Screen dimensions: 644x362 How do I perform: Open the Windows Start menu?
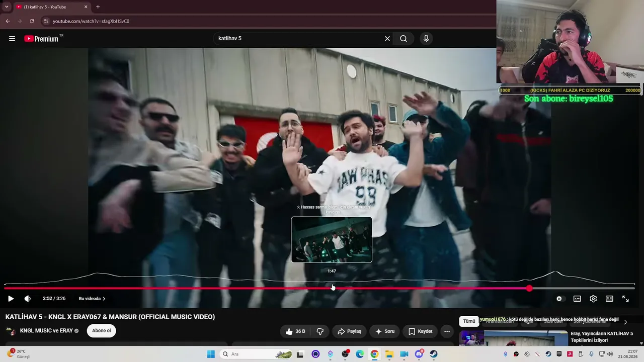click(x=211, y=354)
